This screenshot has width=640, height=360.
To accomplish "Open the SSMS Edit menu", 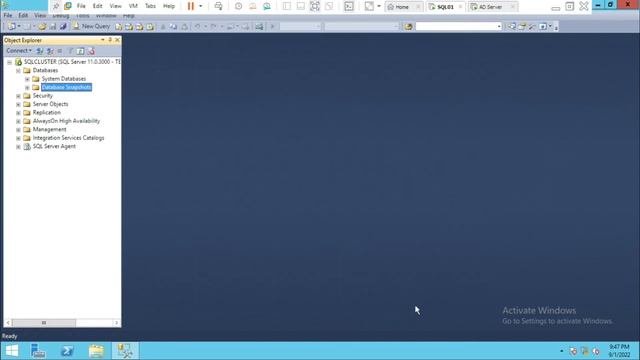I will (23, 16).
